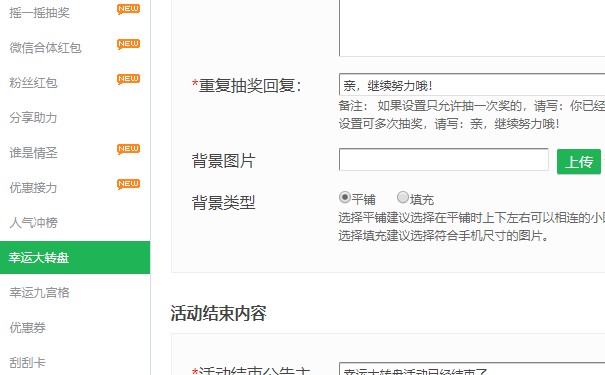Screen dimensions: 605x375
Task: Click NEW badge next to 摇一摇抽奖
Action: pos(128,9)
